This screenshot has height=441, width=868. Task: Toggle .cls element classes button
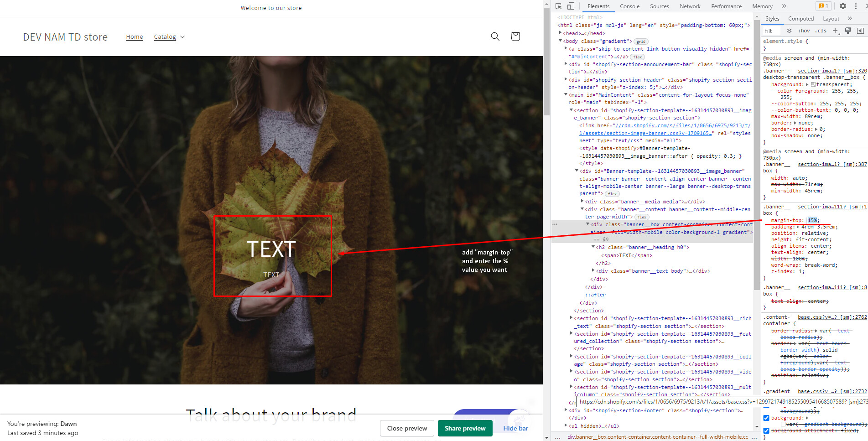tap(821, 31)
